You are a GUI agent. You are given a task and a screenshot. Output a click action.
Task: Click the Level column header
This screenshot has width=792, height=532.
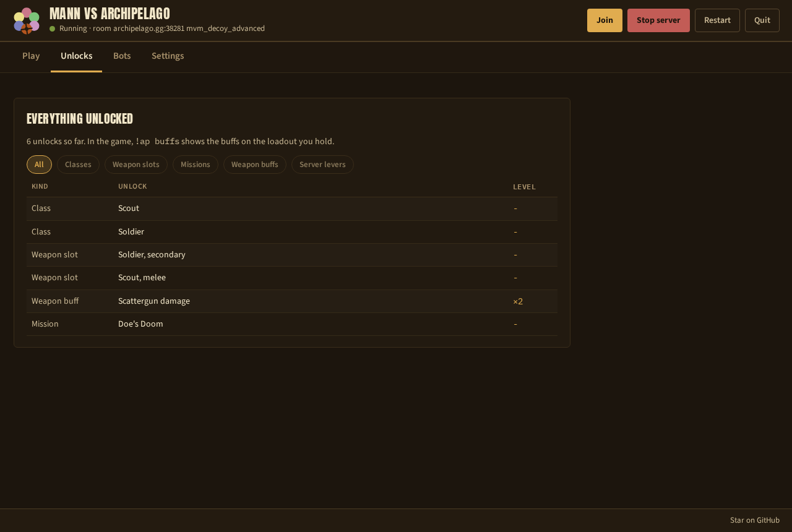click(x=524, y=187)
